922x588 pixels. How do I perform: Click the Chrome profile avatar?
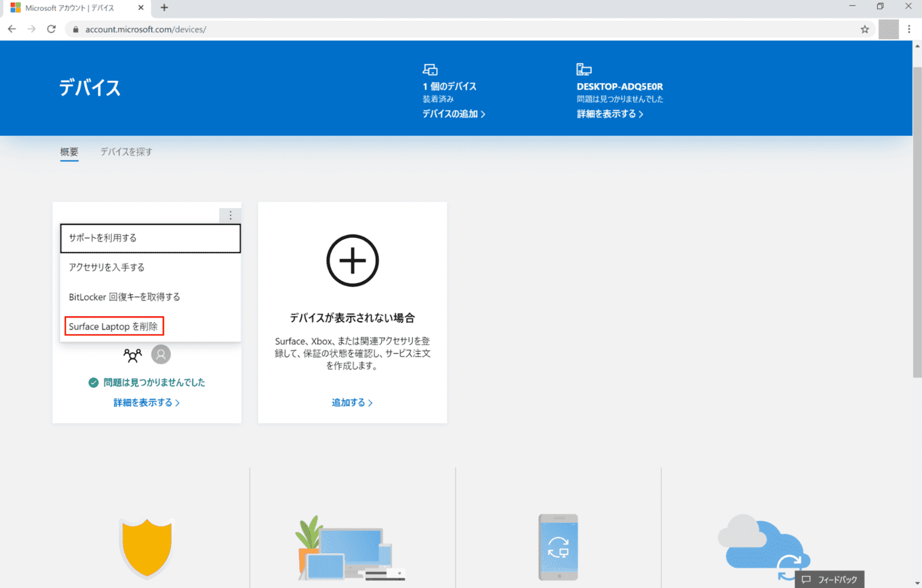(888, 29)
